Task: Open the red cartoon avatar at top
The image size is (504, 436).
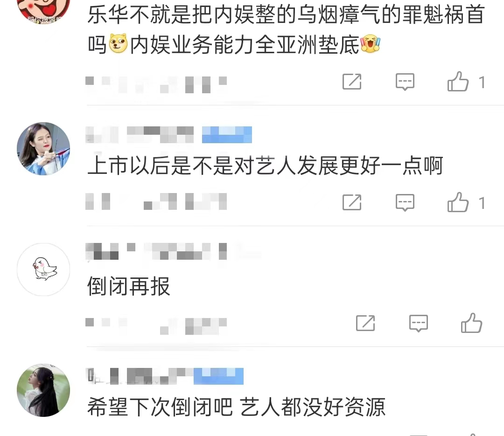Action: (x=43, y=10)
